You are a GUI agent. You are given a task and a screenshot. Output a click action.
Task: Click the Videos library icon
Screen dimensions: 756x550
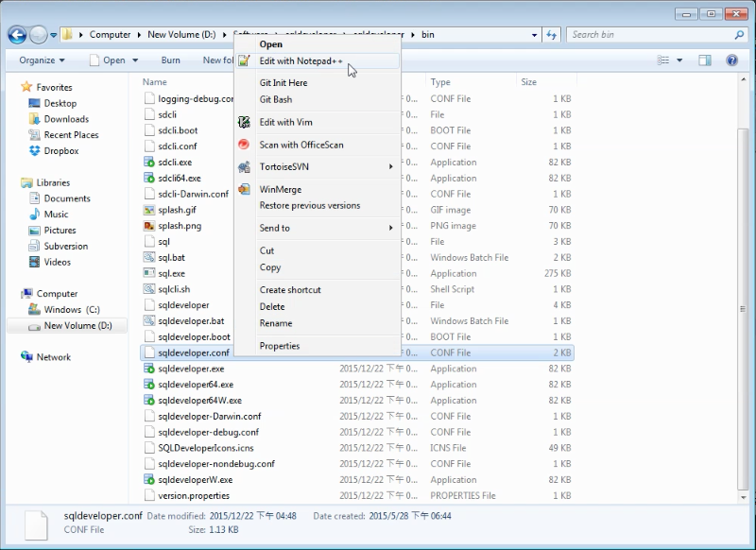[35, 262]
